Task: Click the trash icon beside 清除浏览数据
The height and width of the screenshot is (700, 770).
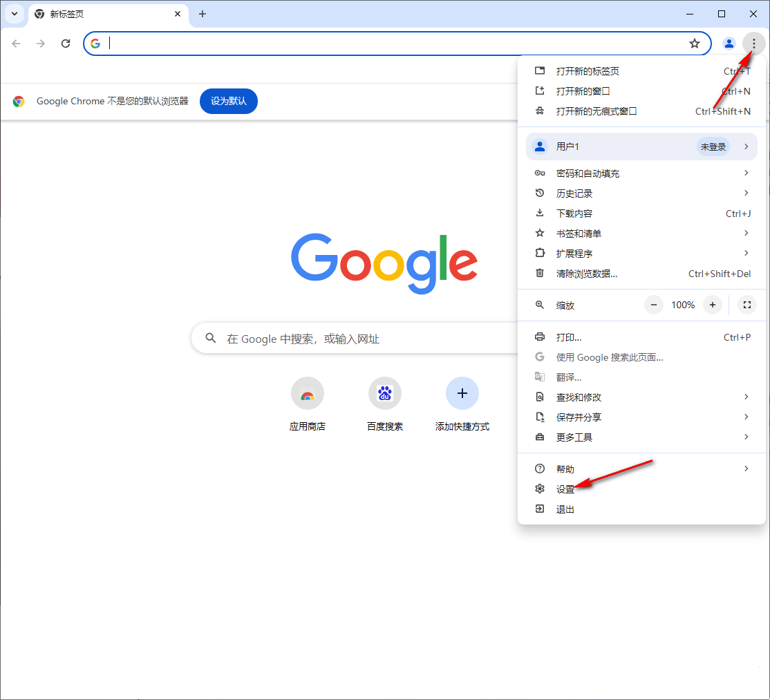Action: (x=540, y=274)
